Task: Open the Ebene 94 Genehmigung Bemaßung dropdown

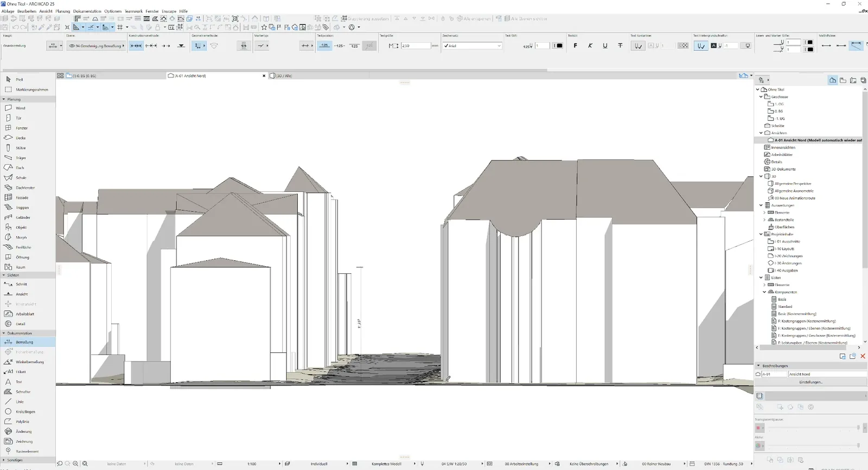Action: [96, 46]
